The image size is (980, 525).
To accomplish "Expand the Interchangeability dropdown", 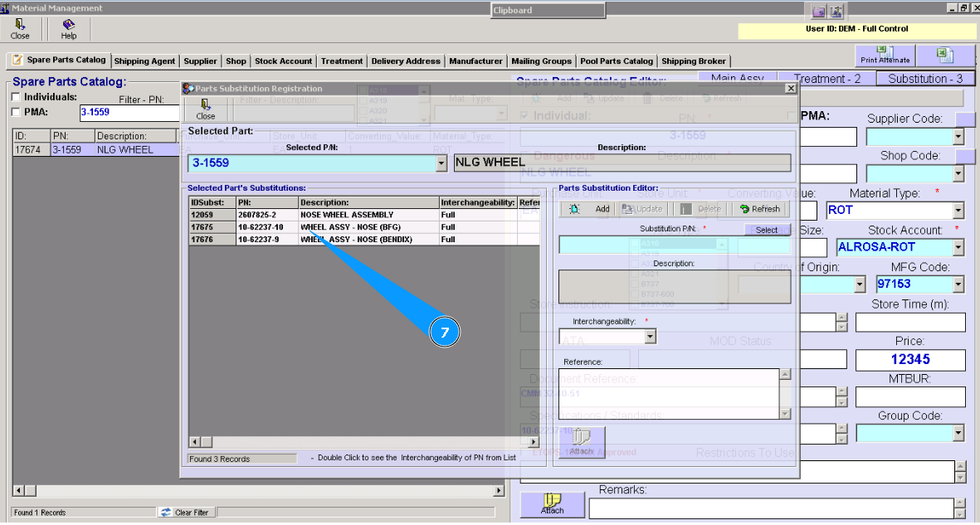I will coord(650,336).
